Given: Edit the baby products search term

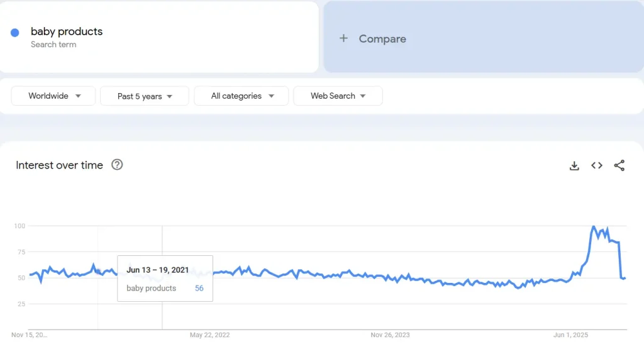Looking at the screenshot, I should (67, 32).
